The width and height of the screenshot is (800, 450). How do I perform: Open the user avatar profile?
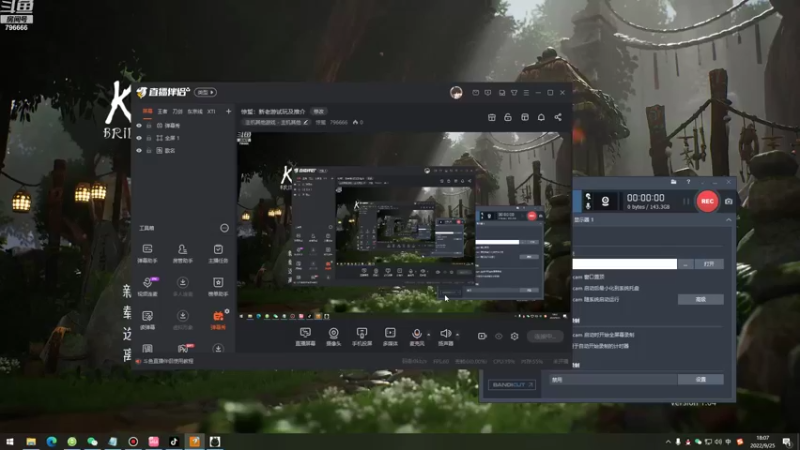(456, 92)
